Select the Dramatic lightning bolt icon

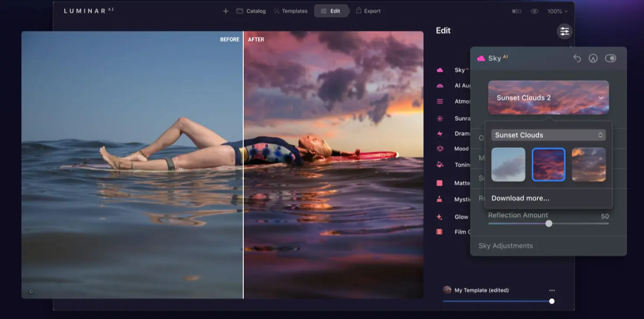point(440,134)
